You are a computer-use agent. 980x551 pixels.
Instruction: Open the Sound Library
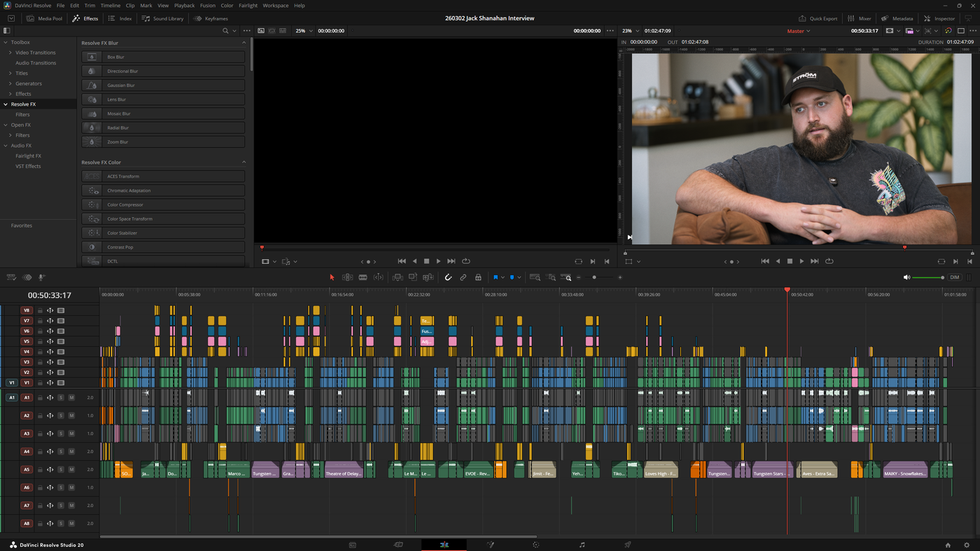[x=162, y=18]
